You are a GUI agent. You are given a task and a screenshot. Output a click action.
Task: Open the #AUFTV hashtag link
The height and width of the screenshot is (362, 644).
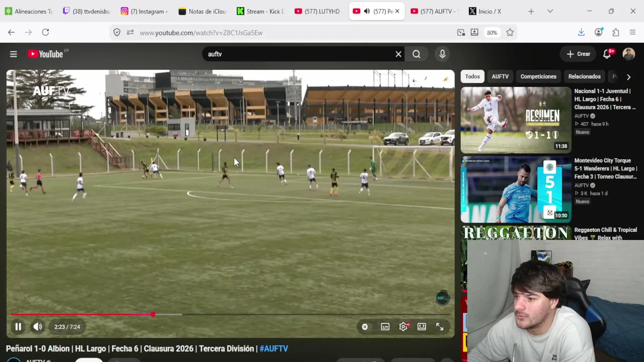pos(274,348)
